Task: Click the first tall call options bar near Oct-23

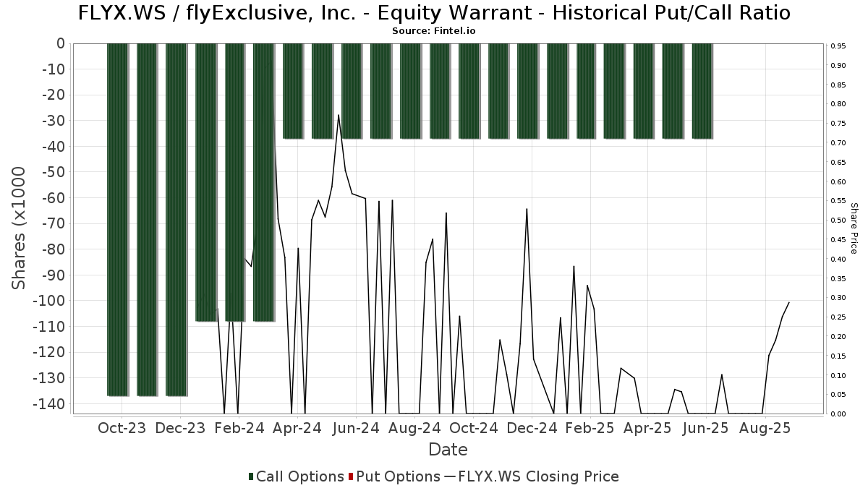Action: point(118,219)
